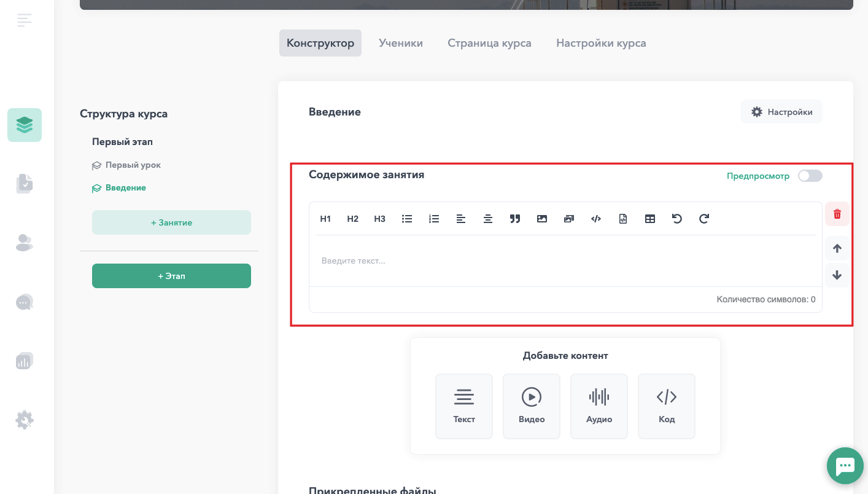Open the Страница курса tab

pos(489,43)
